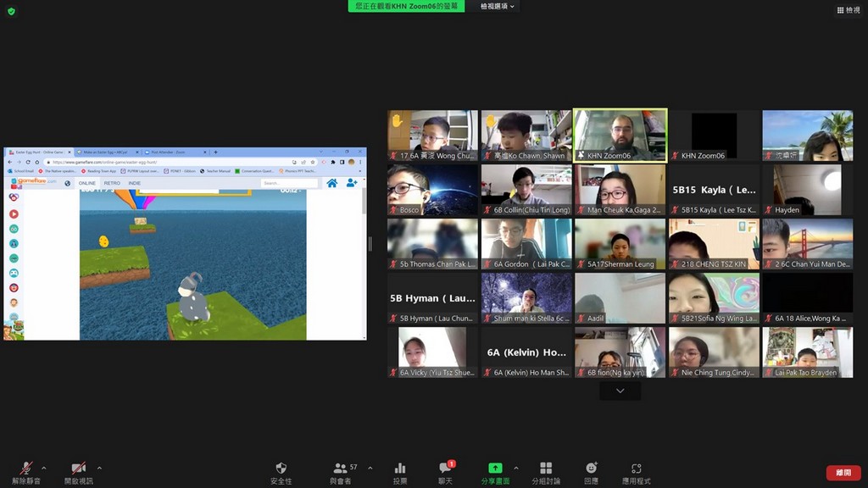Viewport: 868px width, 488px height.
Task: Select 5B15 Kayla name tile
Action: [x=714, y=189]
